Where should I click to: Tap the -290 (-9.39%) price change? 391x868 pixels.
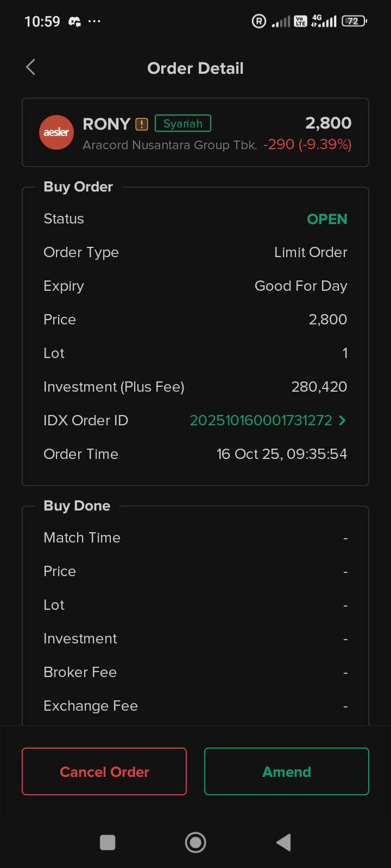[307, 145]
